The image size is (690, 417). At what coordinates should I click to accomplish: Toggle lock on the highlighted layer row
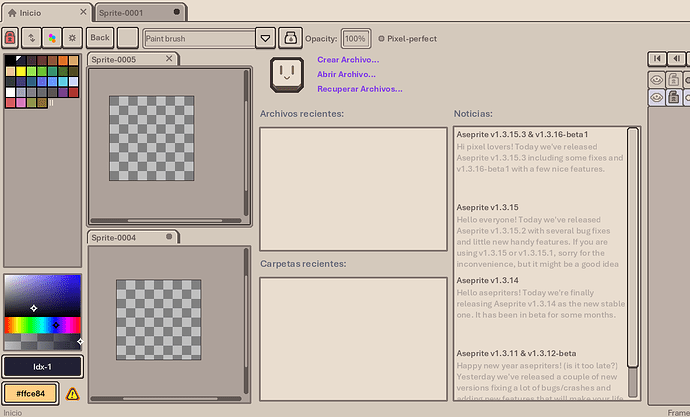(674, 97)
